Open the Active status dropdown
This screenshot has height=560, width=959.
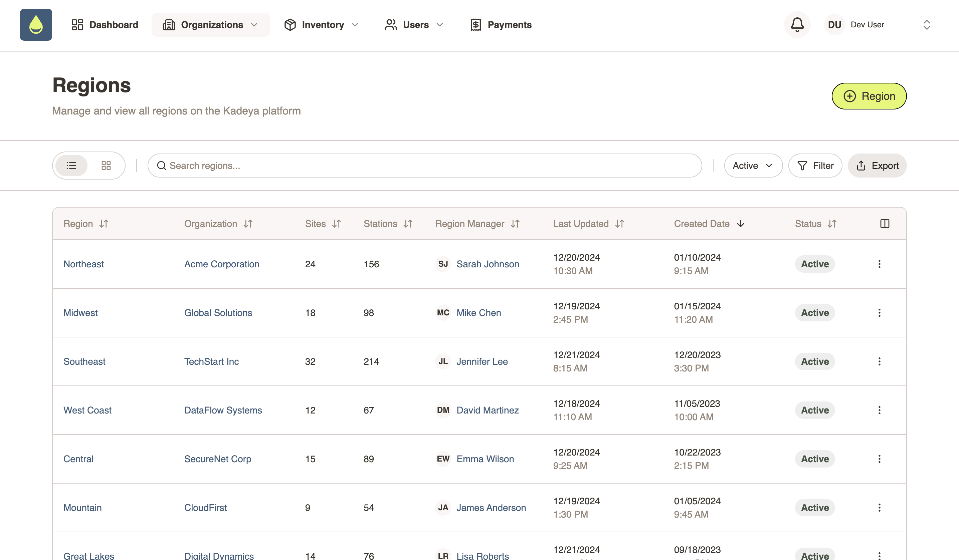(753, 166)
